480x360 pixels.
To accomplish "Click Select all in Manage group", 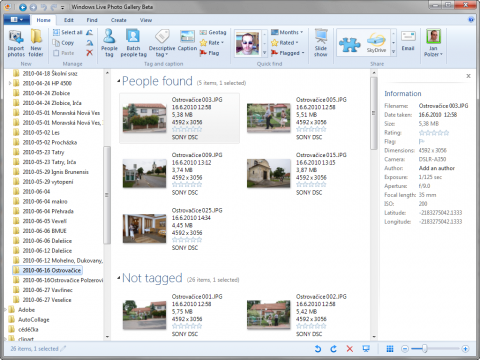I will 68,32.
